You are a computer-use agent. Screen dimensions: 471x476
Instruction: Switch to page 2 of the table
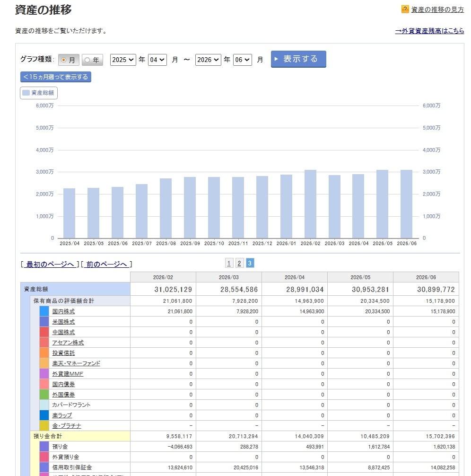[x=239, y=263]
